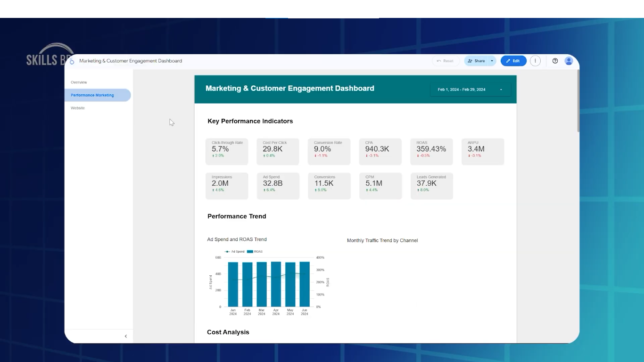
Task: Click the report title in header
Action: coord(131,61)
